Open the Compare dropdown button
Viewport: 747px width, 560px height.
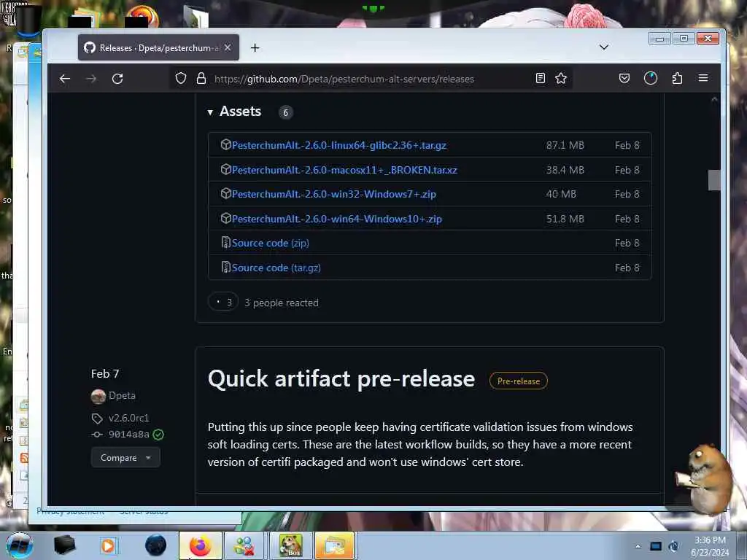click(125, 458)
